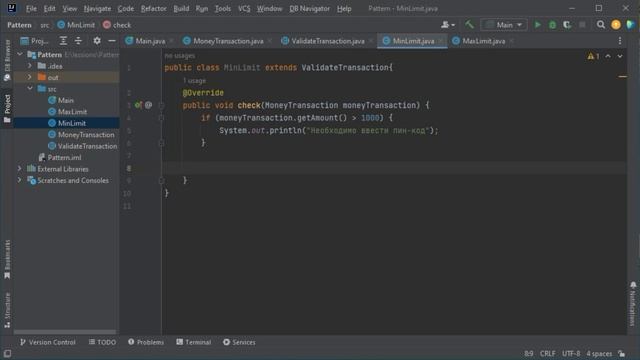The height and width of the screenshot is (360, 640).
Task: Click the Stop process icon
Action: click(x=582, y=25)
